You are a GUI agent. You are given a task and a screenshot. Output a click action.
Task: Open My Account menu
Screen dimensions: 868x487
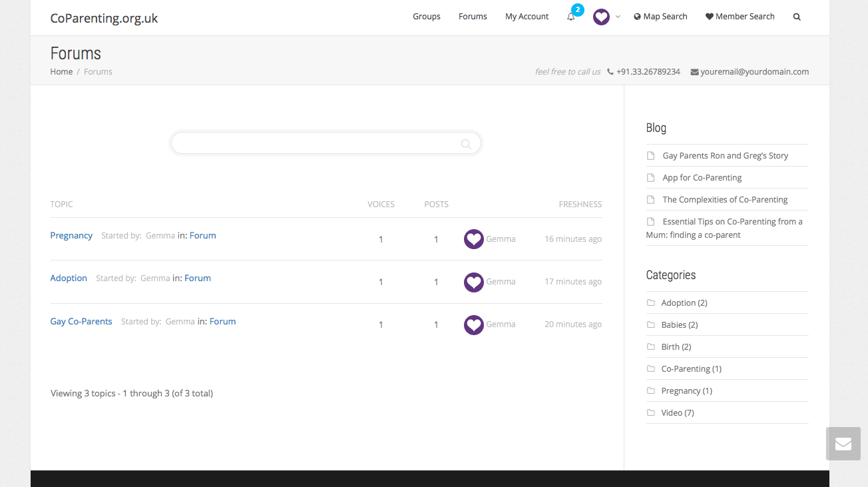(527, 17)
